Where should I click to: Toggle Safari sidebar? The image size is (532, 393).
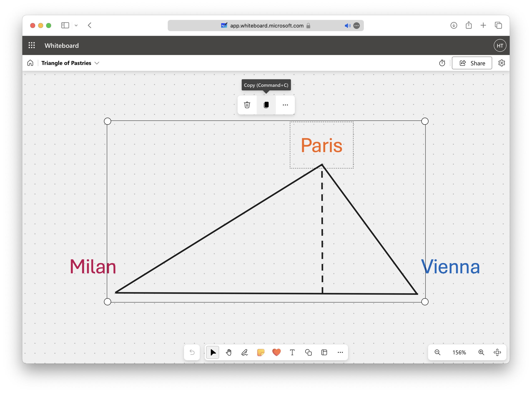click(x=65, y=25)
